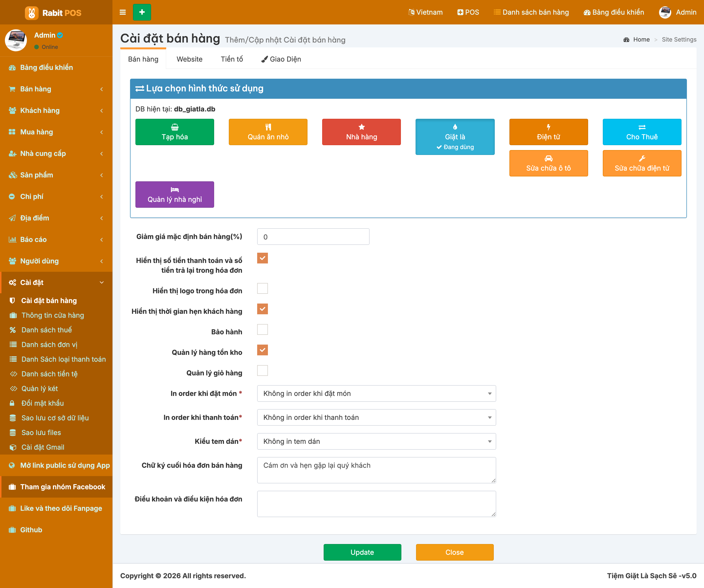Select the Cho Thuê cyan button
The image size is (704, 588).
tap(642, 132)
